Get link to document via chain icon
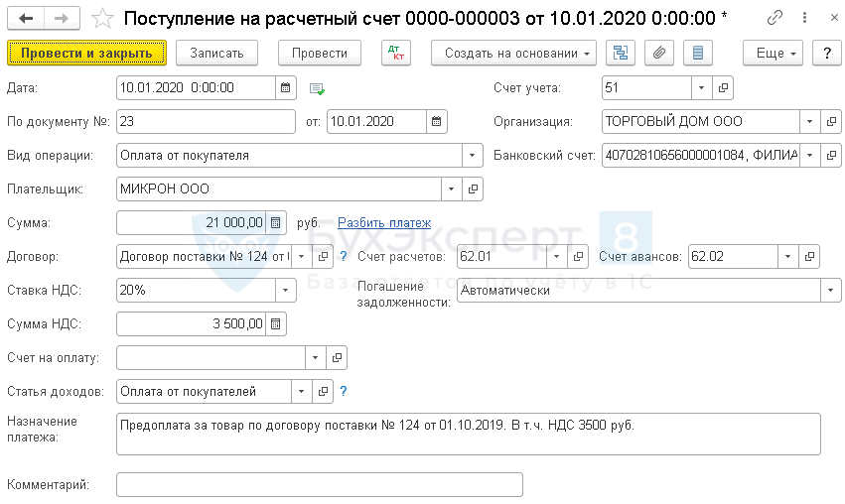 click(x=775, y=18)
